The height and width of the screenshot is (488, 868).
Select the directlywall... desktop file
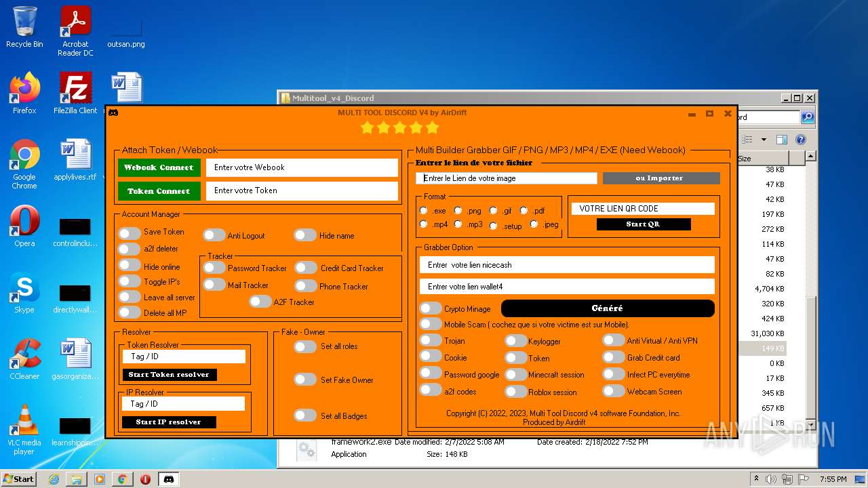[x=75, y=299]
